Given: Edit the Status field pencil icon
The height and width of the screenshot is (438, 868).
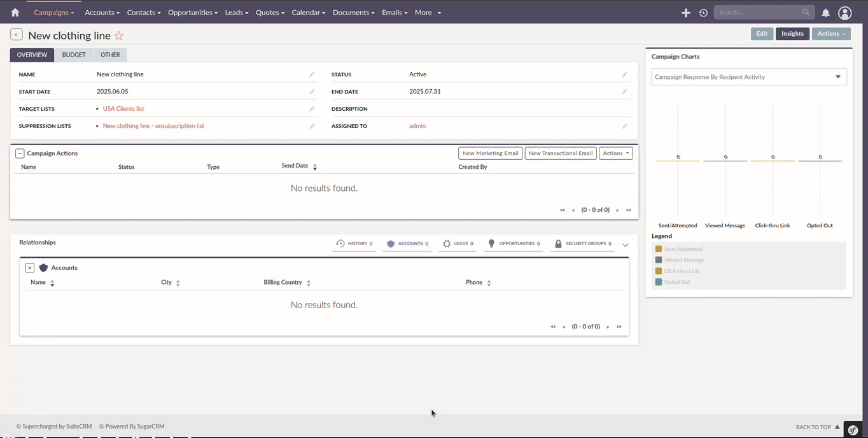Looking at the screenshot, I should pyautogui.click(x=624, y=74).
